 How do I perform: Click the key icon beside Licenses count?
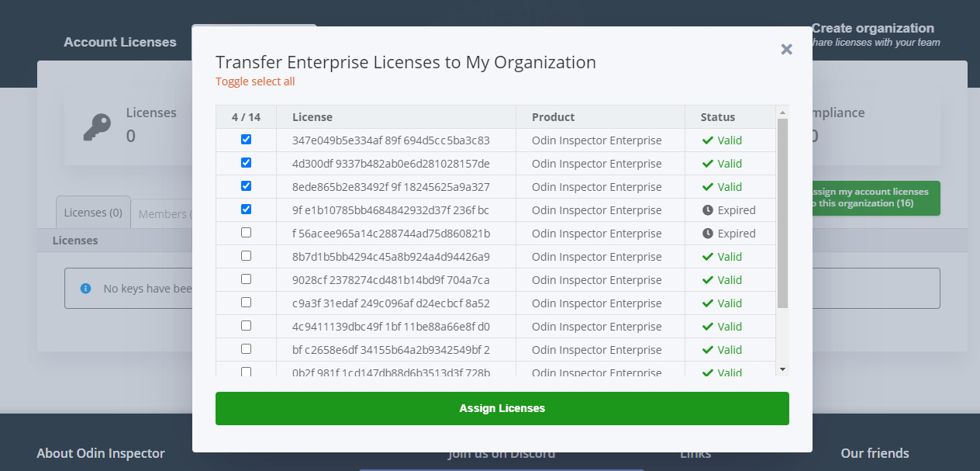click(98, 126)
